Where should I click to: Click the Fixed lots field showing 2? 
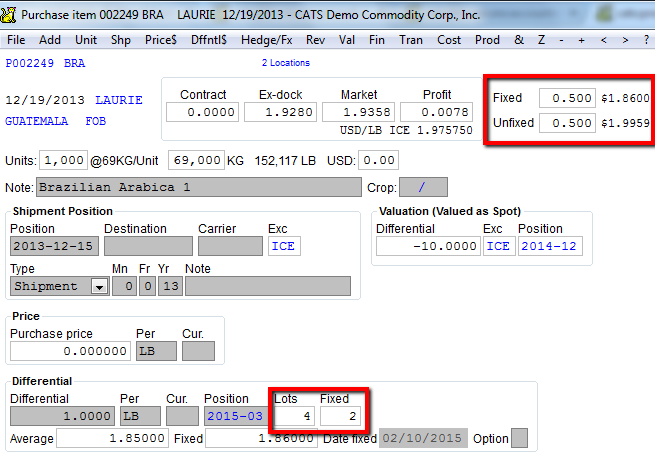340,416
